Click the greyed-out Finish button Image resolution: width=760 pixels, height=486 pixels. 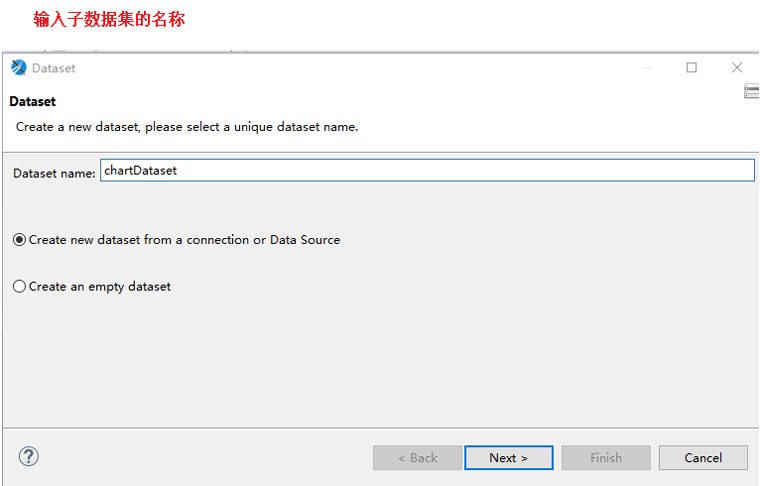[606, 457]
